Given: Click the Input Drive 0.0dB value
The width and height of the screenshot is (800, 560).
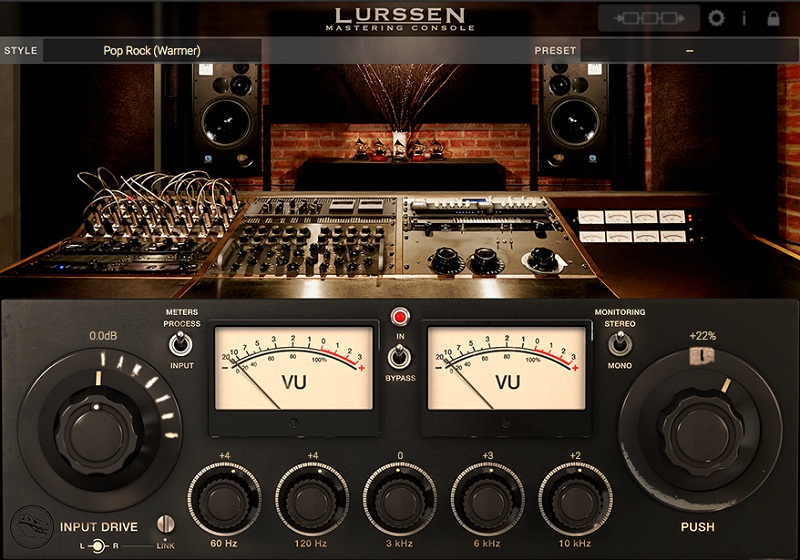Looking at the screenshot, I should [x=103, y=336].
